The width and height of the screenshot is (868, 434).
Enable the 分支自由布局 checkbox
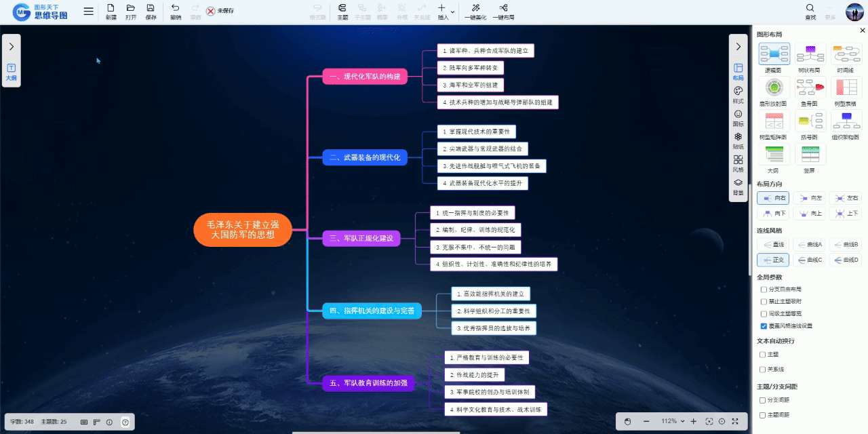pyautogui.click(x=764, y=290)
